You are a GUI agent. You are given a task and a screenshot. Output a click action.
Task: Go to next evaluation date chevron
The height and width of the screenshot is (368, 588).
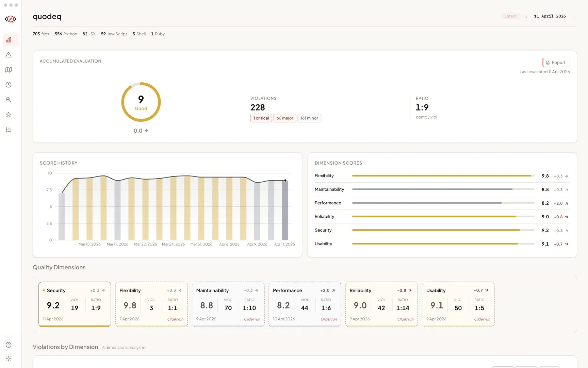(x=574, y=16)
